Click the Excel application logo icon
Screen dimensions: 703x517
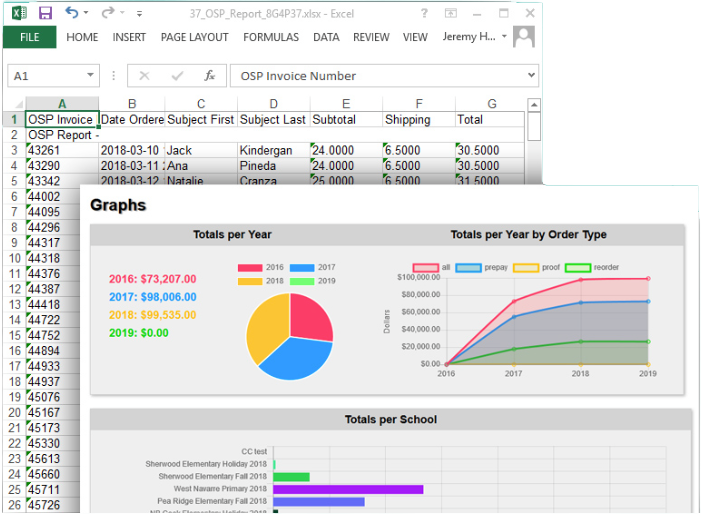point(19,13)
